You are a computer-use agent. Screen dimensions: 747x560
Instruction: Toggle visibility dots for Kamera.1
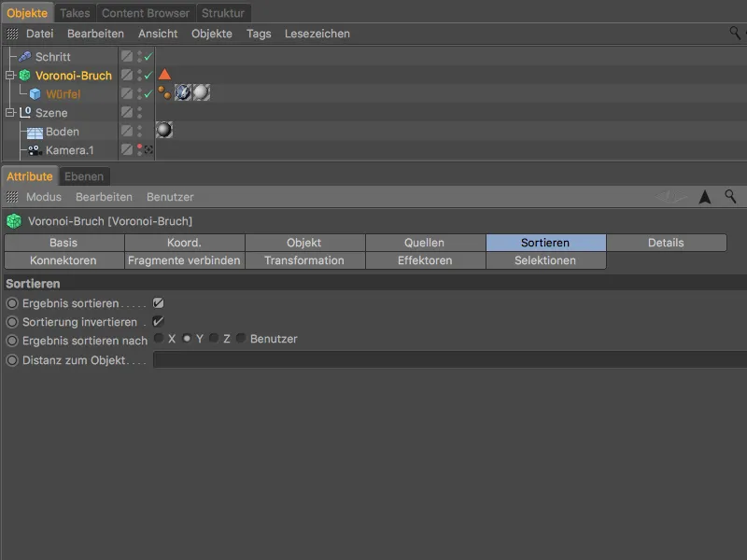139,149
